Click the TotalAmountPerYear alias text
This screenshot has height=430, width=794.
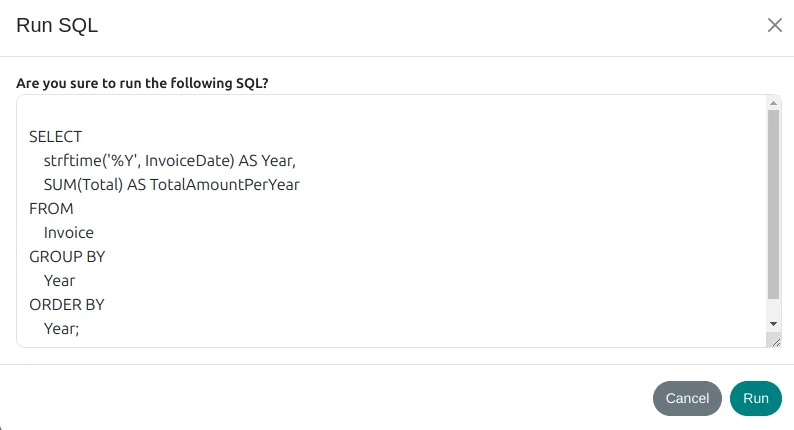pos(225,184)
